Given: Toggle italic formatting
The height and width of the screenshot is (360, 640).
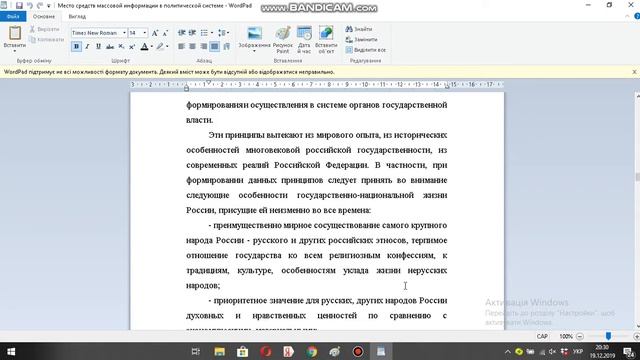Looking at the screenshot, I should (87, 47).
